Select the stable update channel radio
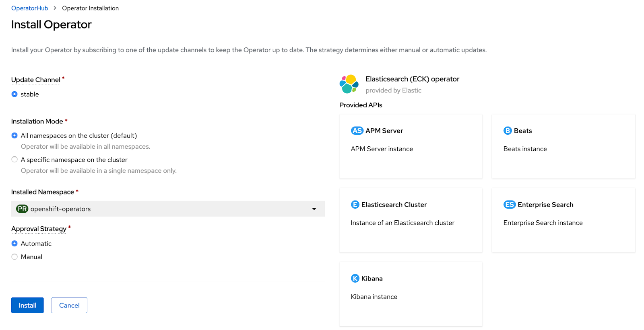644x330 pixels. tap(14, 94)
